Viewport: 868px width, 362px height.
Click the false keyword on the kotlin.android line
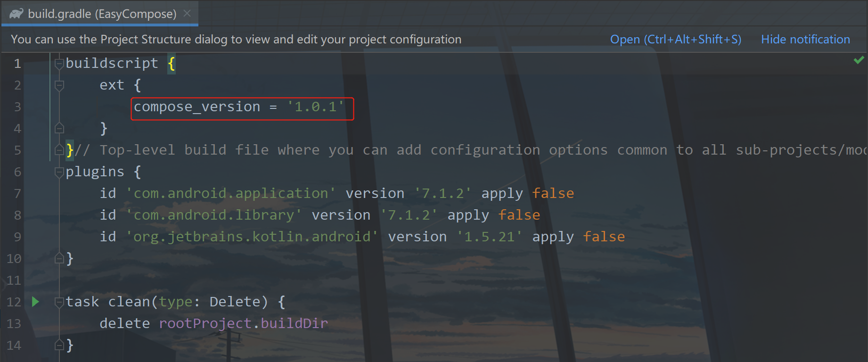coord(604,237)
